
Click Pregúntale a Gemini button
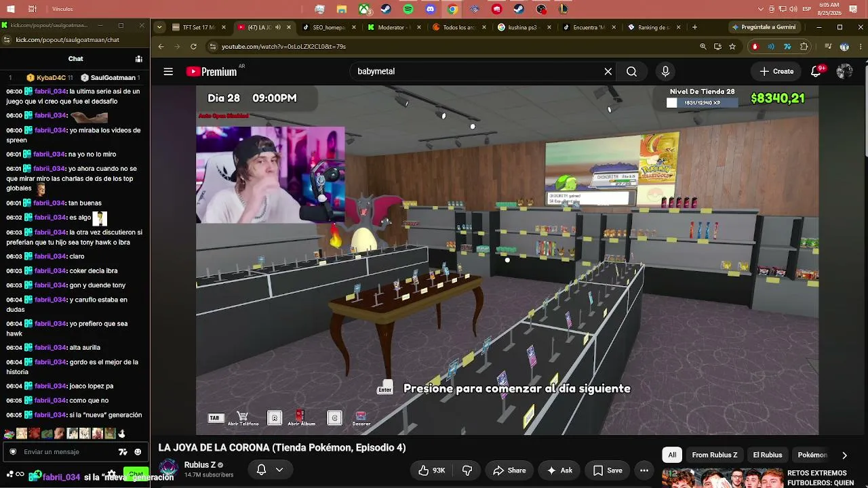click(764, 28)
